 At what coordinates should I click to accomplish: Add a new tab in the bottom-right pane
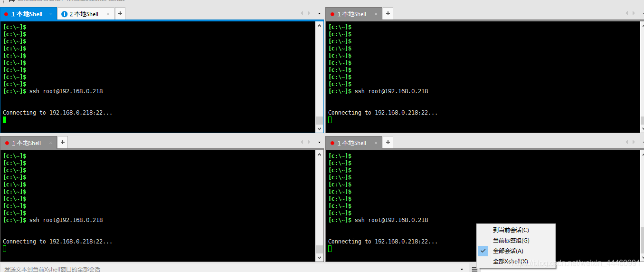[x=388, y=142]
